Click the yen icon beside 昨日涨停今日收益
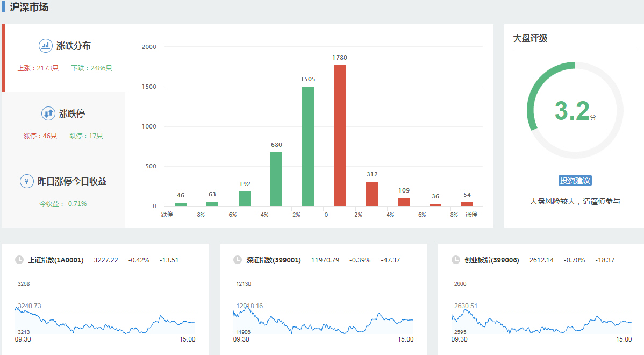Viewport: 644px width, 355px height. click(26, 181)
